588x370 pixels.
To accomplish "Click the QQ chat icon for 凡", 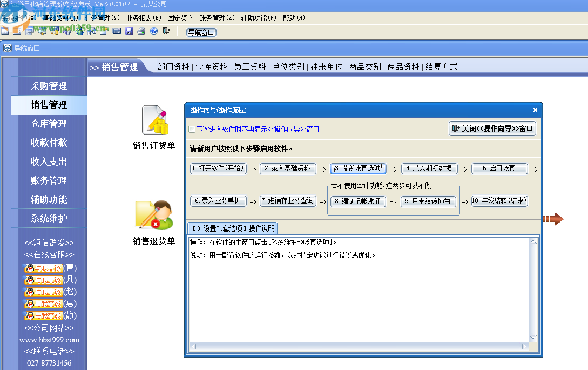I will point(43,280).
